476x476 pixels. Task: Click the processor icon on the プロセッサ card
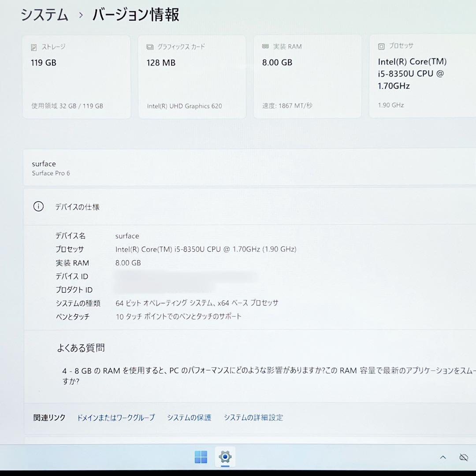coord(379,45)
